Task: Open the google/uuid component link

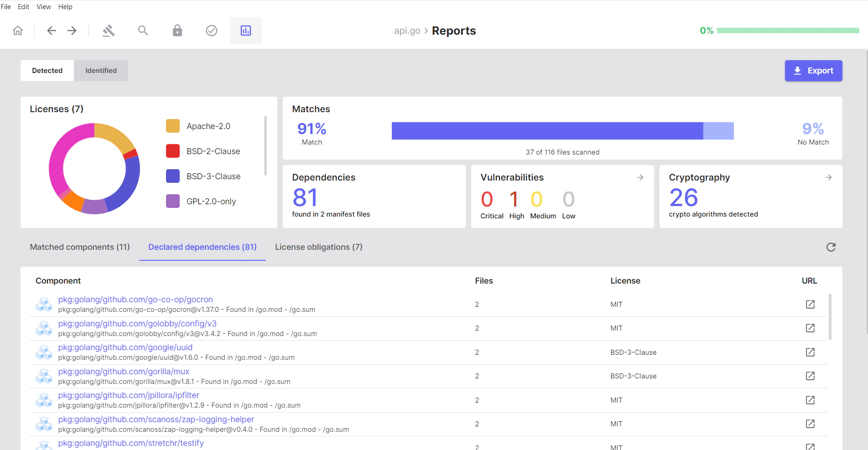Action: (x=125, y=347)
